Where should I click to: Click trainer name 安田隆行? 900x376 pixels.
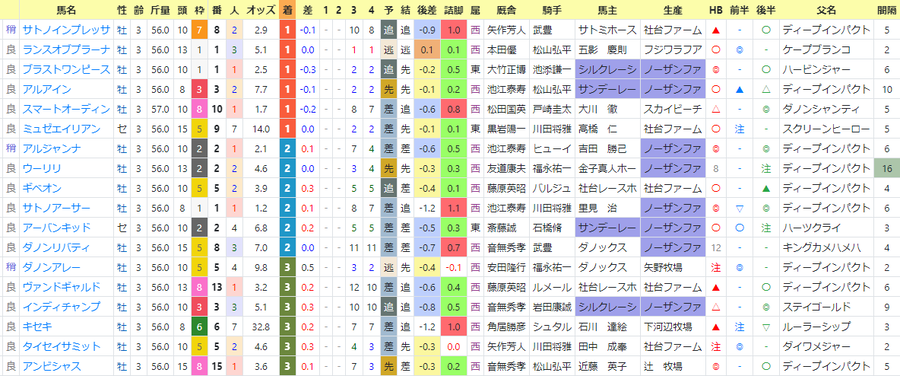506,268
